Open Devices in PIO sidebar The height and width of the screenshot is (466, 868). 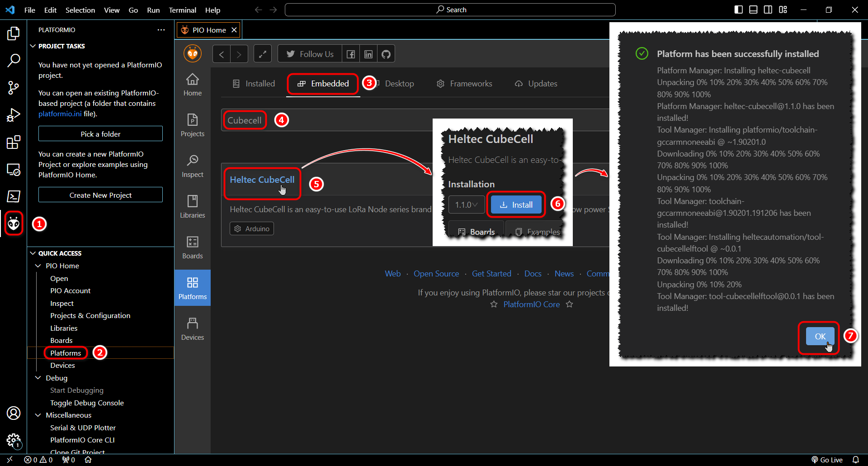pyautogui.click(x=193, y=329)
